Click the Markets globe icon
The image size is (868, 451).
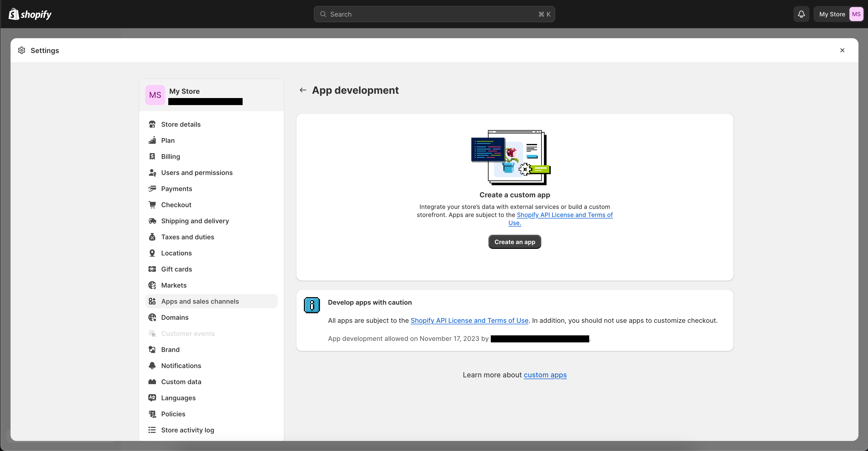click(x=153, y=285)
